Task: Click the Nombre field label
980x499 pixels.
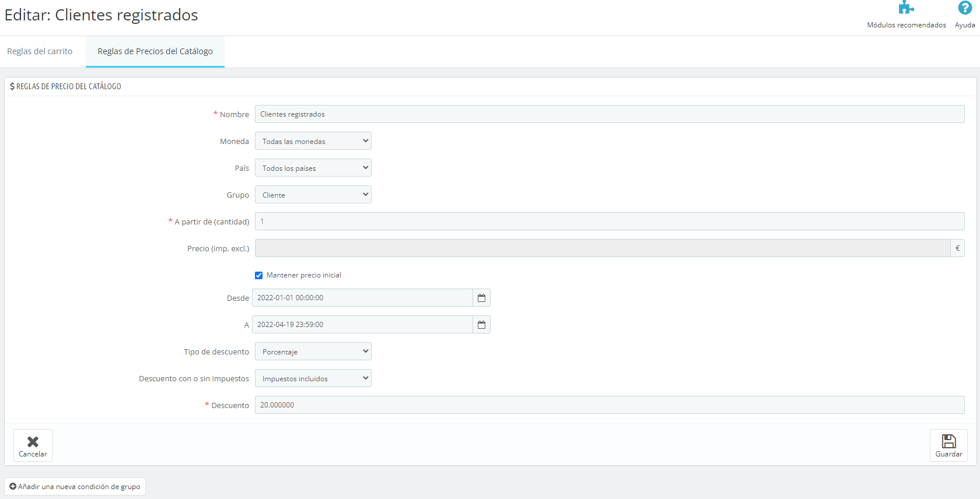Action: point(235,114)
